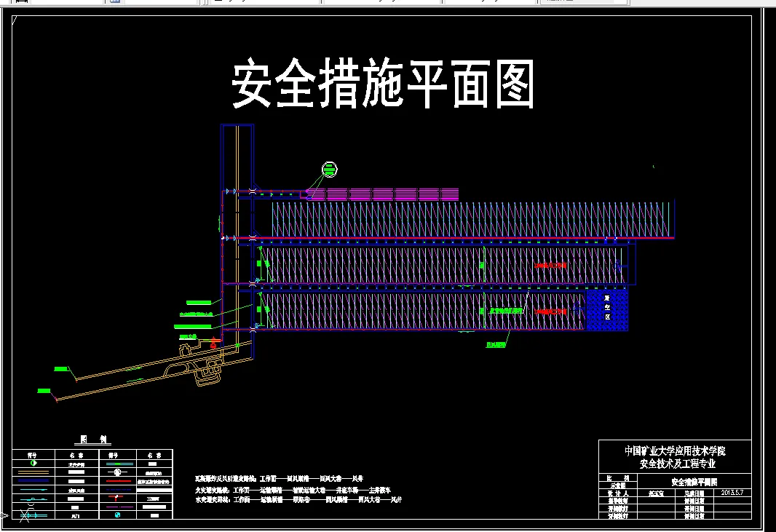This screenshot has height=532, width=776.
Task: Click the designer name cell in the title block
Action: coord(657,493)
